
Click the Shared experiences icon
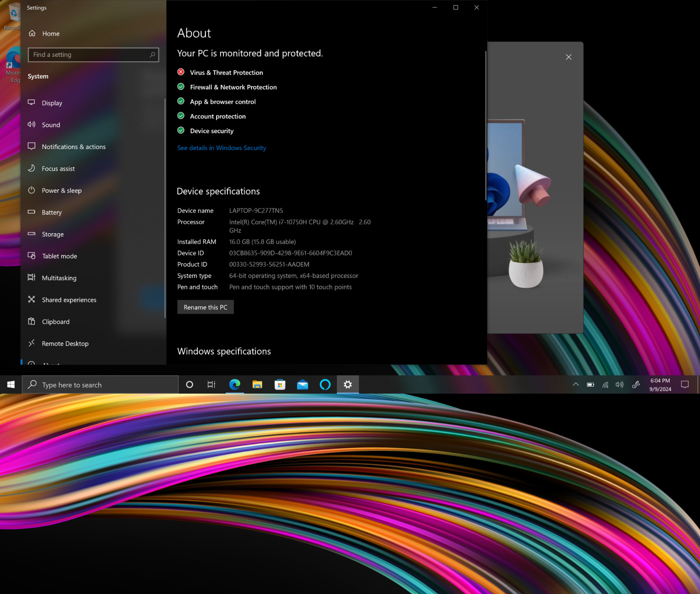pyautogui.click(x=31, y=300)
